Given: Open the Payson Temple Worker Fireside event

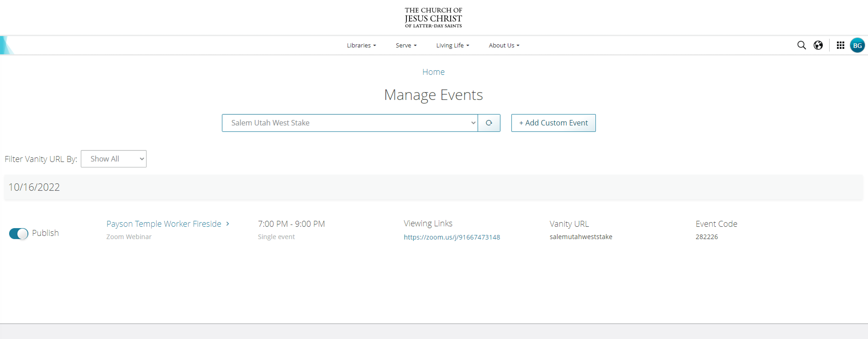Looking at the screenshot, I should pyautogui.click(x=164, y=224).
